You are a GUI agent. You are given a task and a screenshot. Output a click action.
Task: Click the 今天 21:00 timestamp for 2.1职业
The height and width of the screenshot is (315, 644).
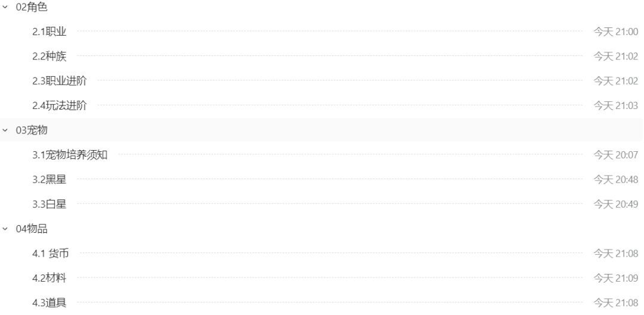coord(615,32)
